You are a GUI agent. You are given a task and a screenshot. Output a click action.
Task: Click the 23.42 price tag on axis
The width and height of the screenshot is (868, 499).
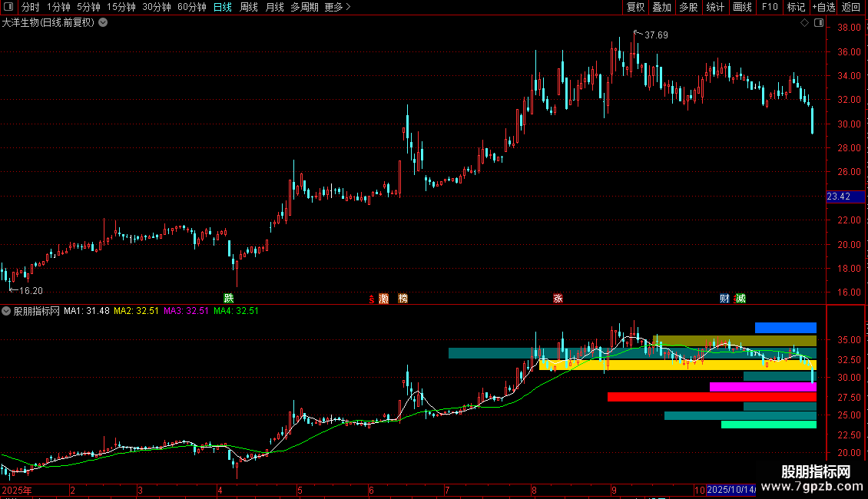pyautogui.click(x=845, y=197)
